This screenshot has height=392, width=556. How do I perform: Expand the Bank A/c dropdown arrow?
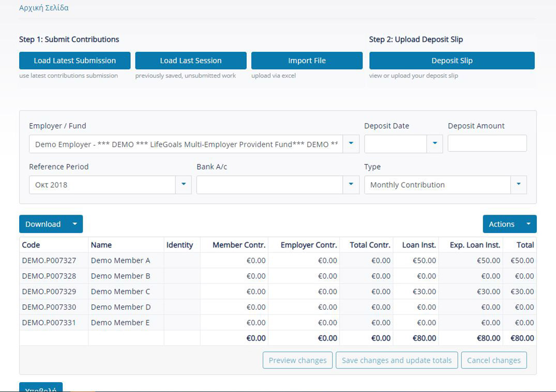pyautogui.click(x=351, y=185)
